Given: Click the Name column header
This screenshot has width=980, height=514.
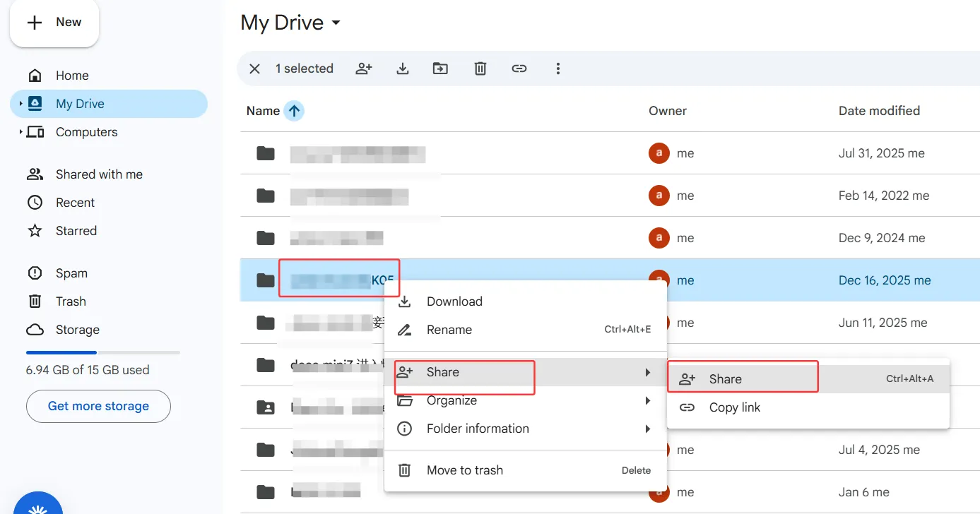Looking at the screenshot, I should 263,111.
